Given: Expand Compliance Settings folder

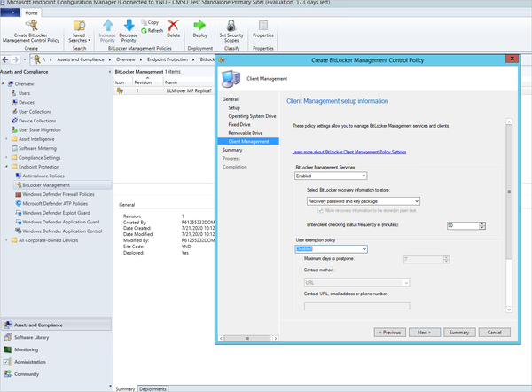Looking at the screenshot, I should 6,157.
